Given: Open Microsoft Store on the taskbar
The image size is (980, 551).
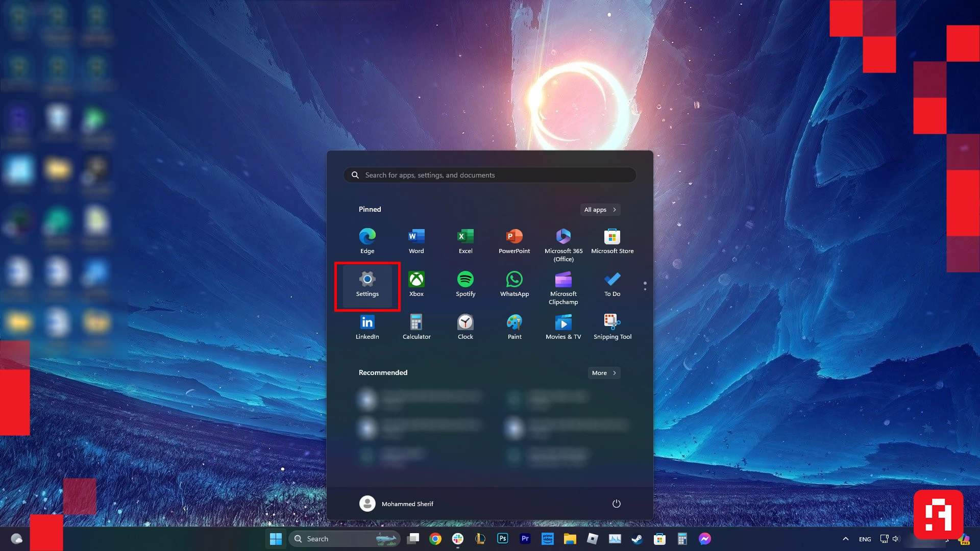Looking at the screenshot, I should click(660, 539).
